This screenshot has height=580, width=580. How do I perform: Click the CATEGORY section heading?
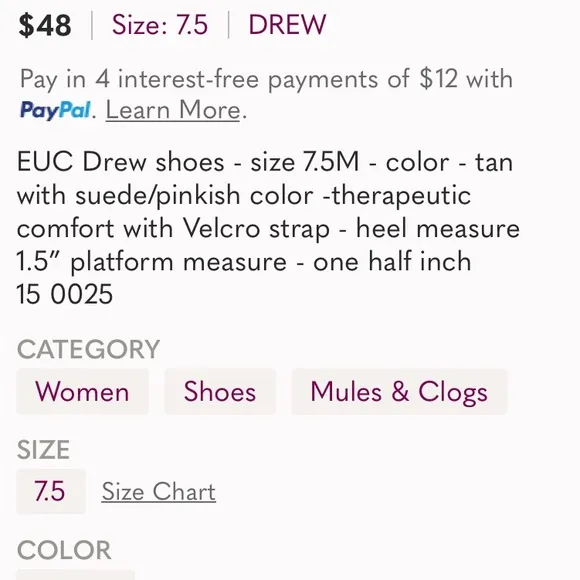pos(88,349)
